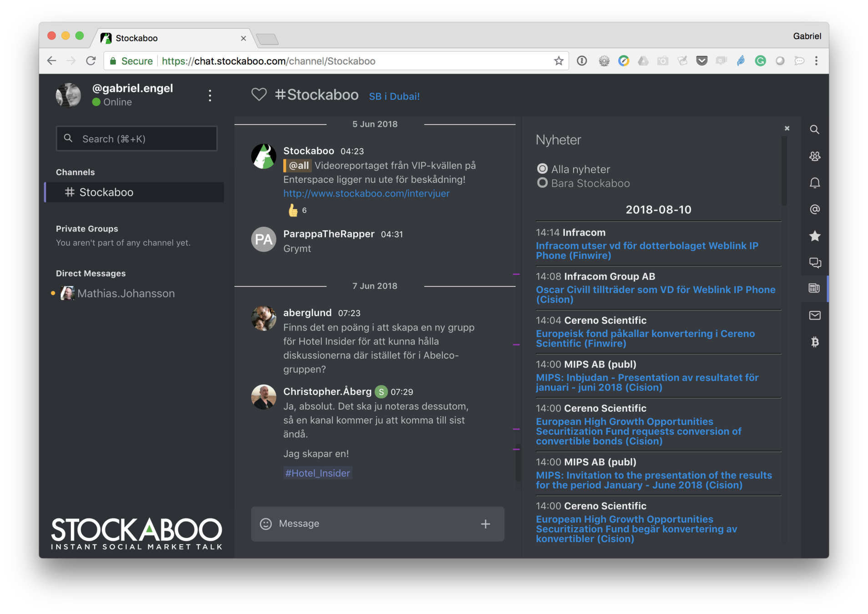This screenshot has width=868, height=614.
Task: Open the notifications bell icon
Action: (x=814, y=183)
